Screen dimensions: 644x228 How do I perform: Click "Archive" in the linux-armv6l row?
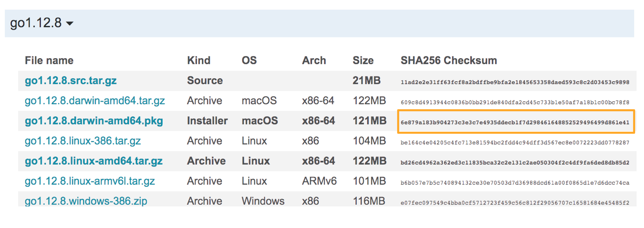204,181
